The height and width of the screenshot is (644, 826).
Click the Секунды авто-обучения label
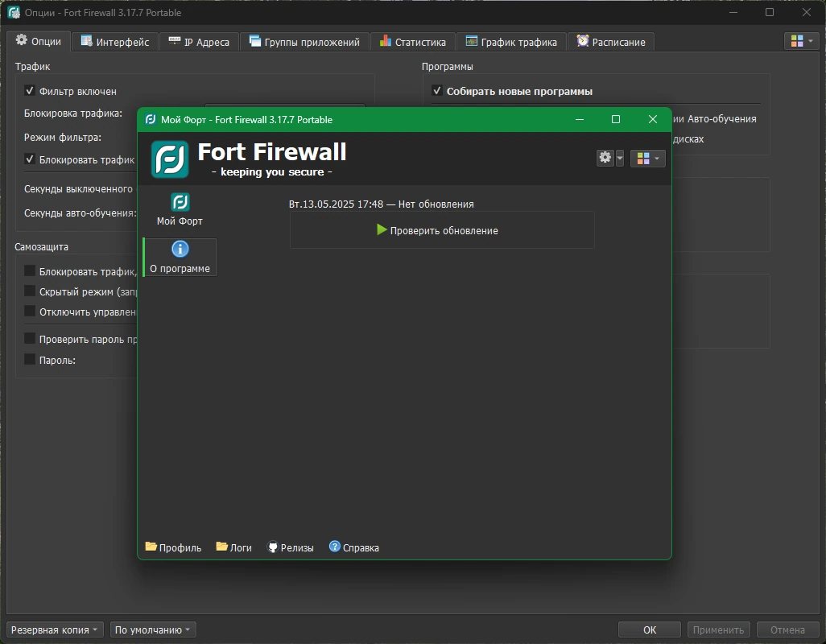pos(81,213)
